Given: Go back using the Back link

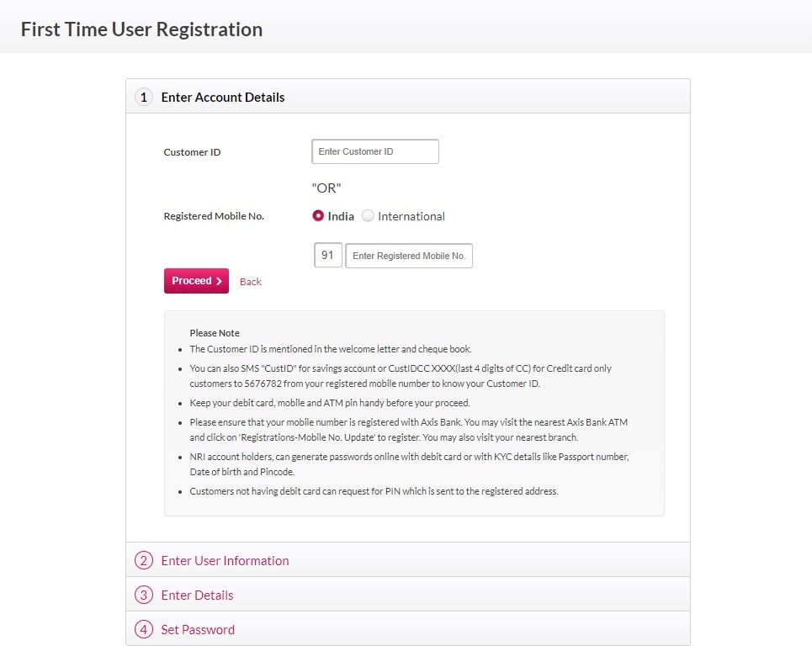Looking at the screenshot, I should click(251, 282).
